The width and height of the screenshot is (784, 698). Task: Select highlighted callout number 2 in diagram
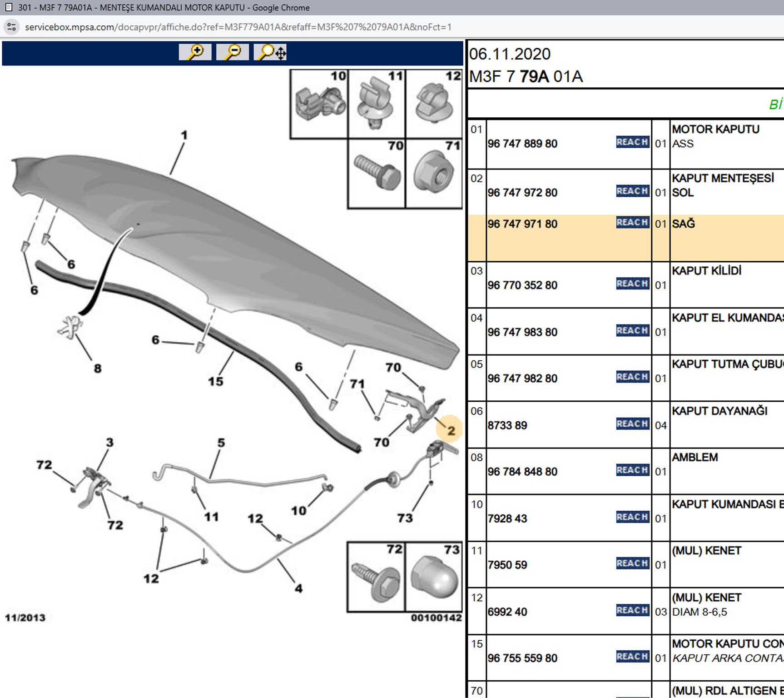(x=450, y=430)
